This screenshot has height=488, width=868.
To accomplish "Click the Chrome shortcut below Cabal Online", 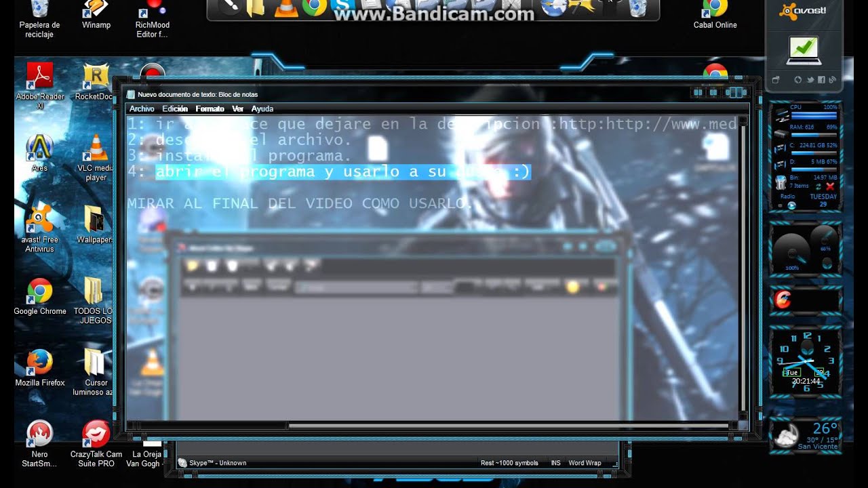I will coord(715,72).
